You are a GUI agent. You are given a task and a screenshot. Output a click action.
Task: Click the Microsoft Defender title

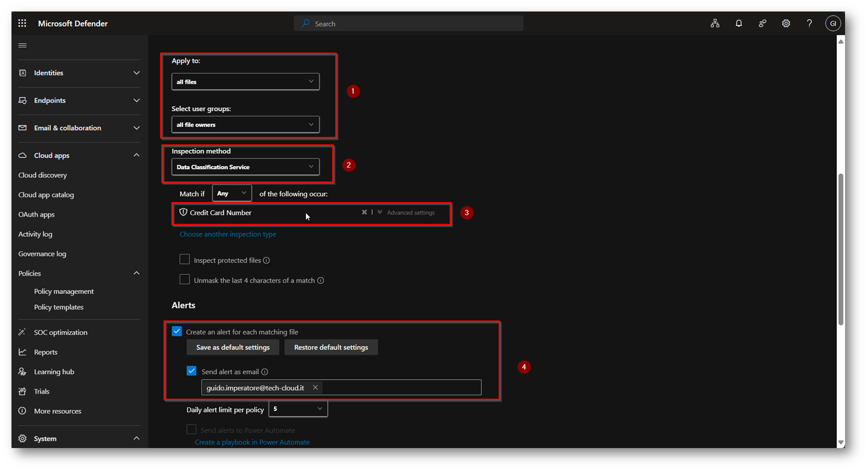[x=73, y=23]
